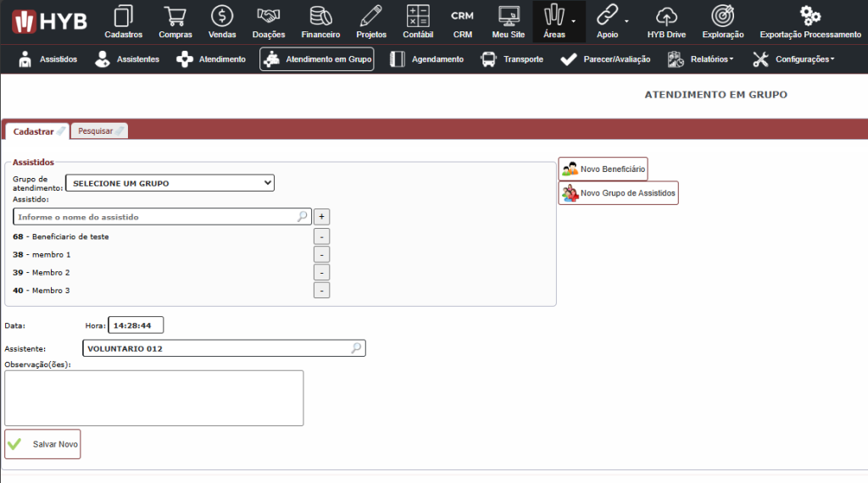Expand the Relatórios dropdown menu
This screenshot has height=483, width=868.
coord(700,59)
